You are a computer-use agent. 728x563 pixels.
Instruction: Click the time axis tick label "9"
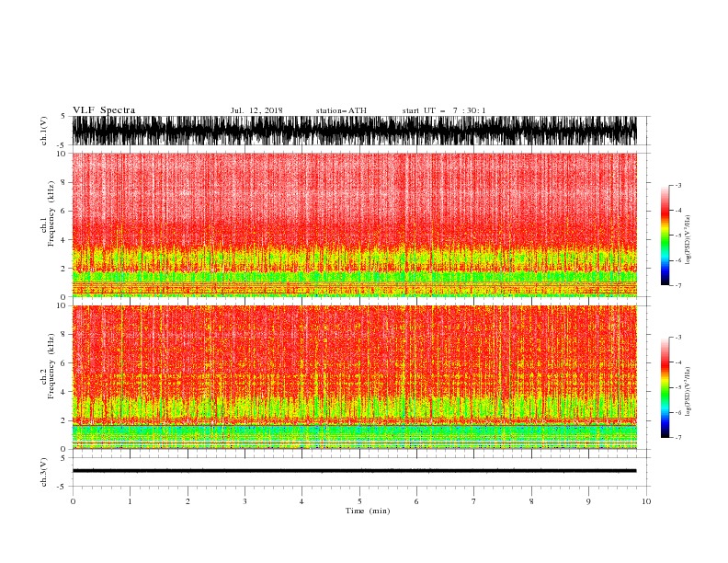588,501
